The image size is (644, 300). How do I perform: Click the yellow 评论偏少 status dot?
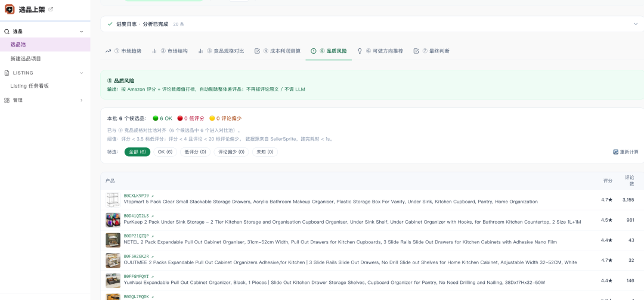pos(212,118)
